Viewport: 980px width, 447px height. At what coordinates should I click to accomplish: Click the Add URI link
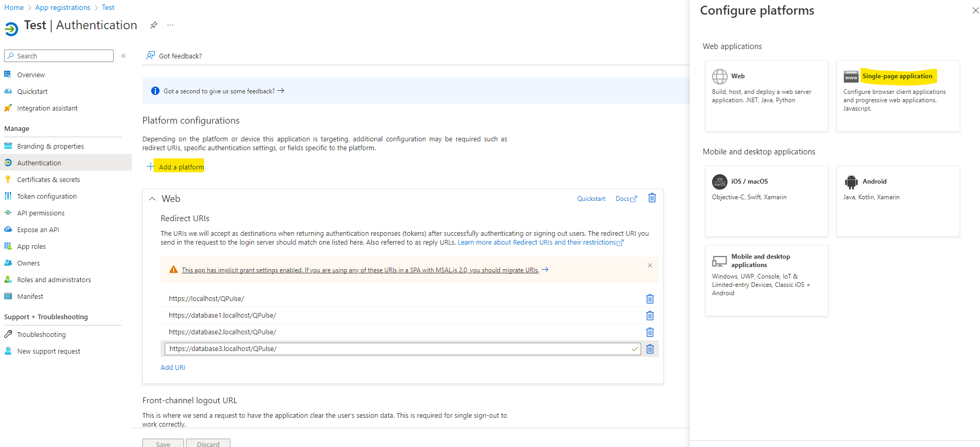[x=173, y=368]
